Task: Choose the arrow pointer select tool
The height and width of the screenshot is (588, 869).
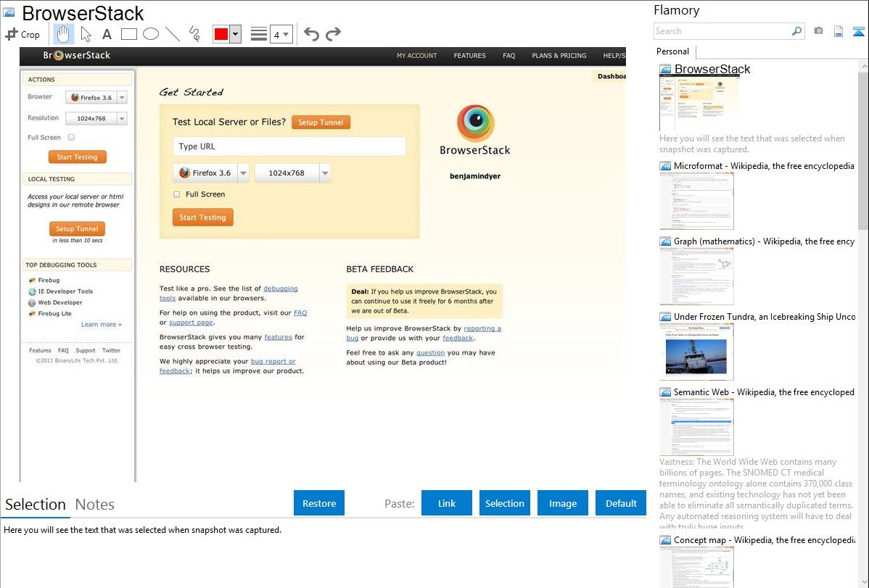Action: pyautogui.click(x=86, y=34)
